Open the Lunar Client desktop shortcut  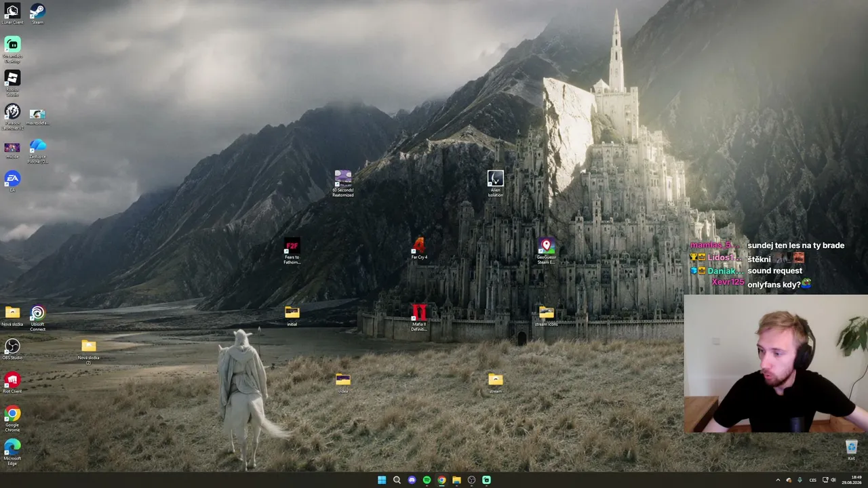[12, 14]
